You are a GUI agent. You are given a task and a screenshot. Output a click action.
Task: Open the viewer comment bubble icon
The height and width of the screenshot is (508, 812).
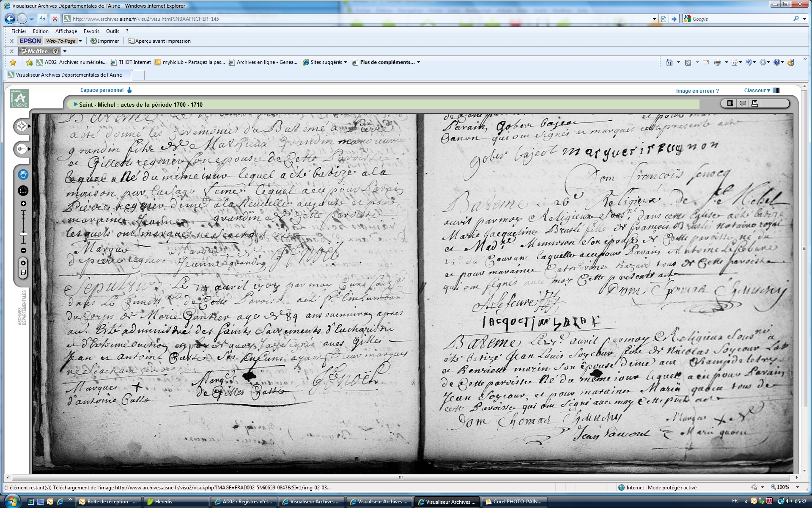pyautogui.click(x=743, y=103)
